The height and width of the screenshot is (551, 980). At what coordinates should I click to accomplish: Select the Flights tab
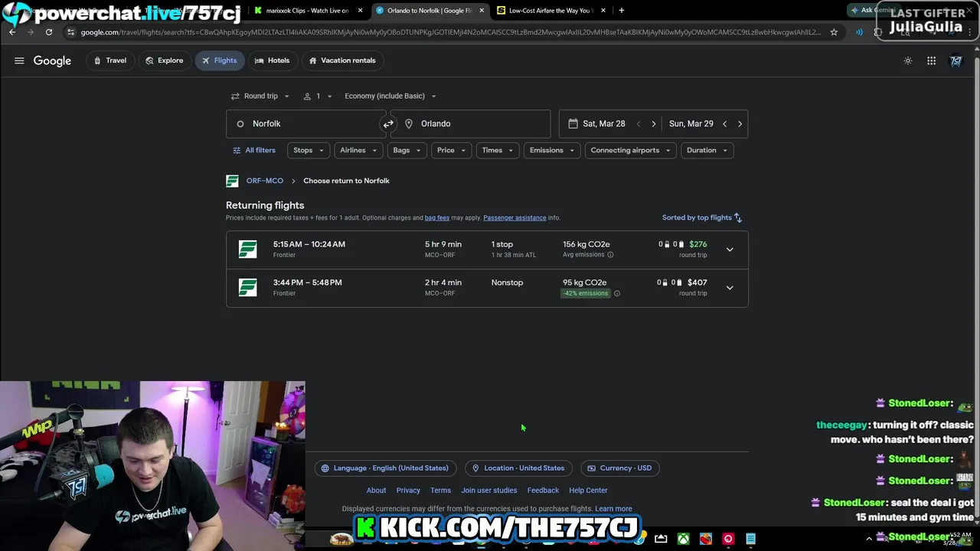coord(219,60)
